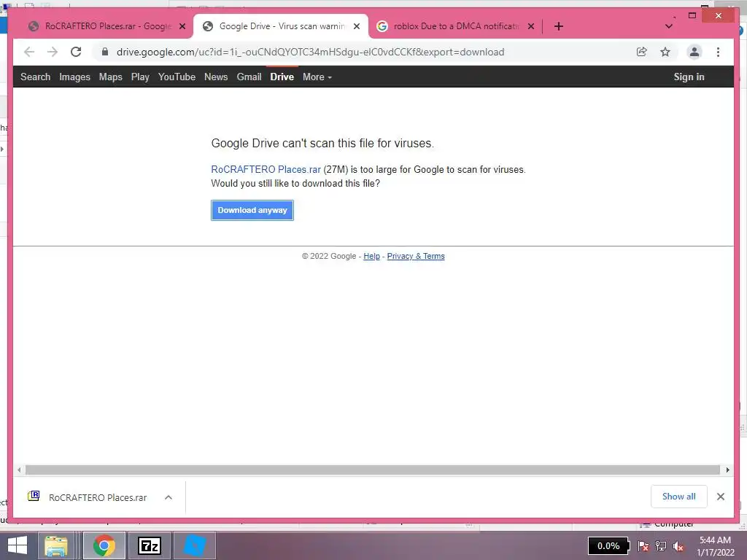Viewport: 747px width, 560px height.
Task: Close the Google Drive virus scan tab
Action: pos(356,26)
